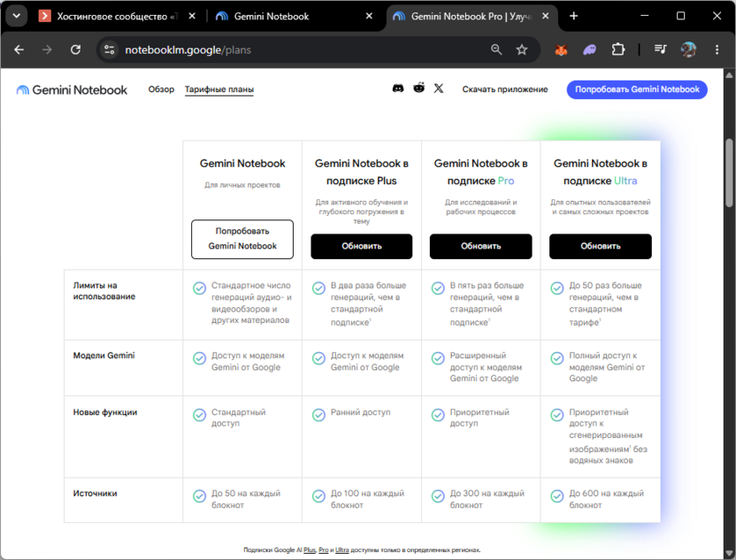736x560 pixels.
Task: Open the tab search dropdown arrow
Action: click(17, 16)
